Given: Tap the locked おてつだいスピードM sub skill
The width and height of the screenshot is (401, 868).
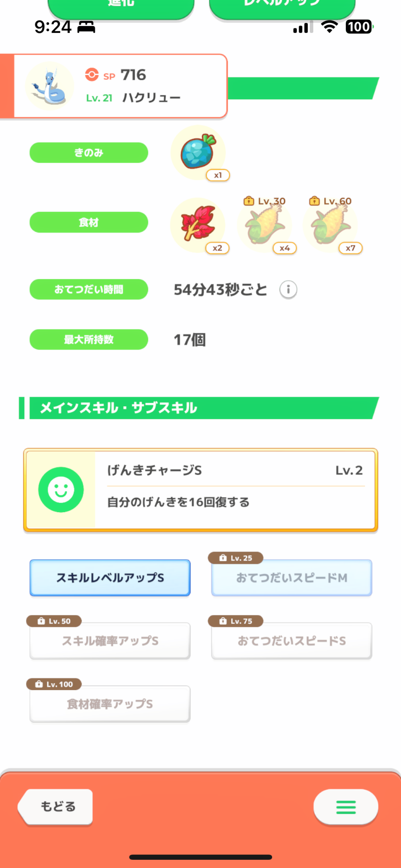Looking at the screenshot, I should (292, 578).
